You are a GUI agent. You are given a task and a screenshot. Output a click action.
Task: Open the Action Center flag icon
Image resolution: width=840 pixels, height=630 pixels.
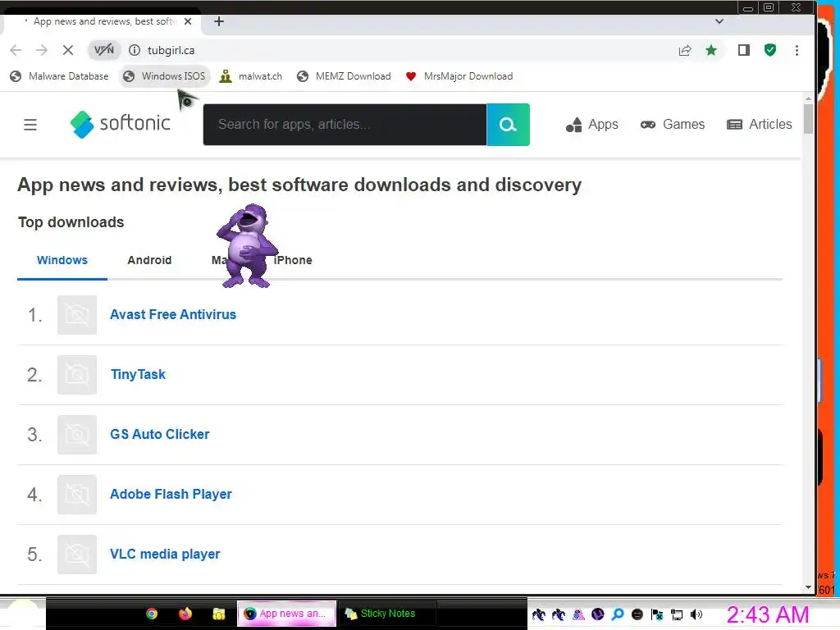pos(657,614)
